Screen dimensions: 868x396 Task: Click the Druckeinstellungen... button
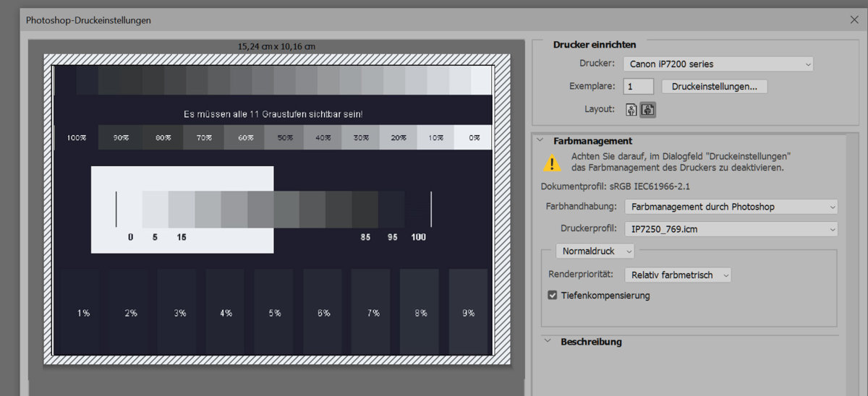pos(714,87)
